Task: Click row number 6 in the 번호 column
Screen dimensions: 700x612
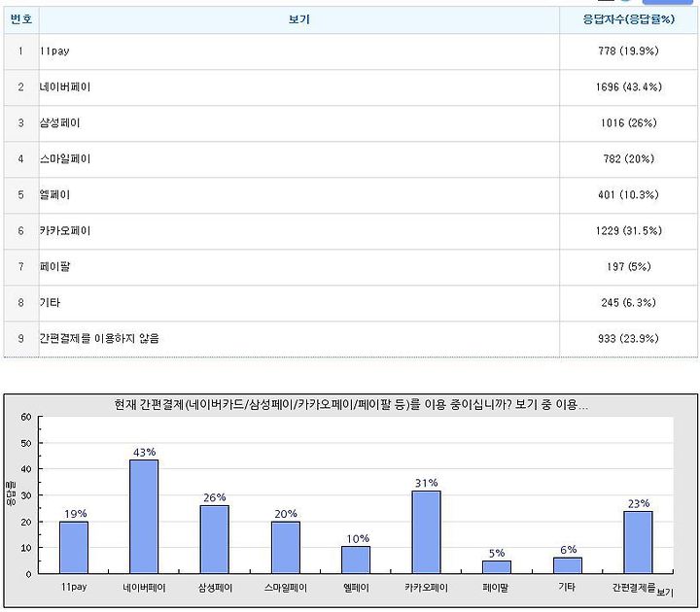Action: pyautogui.click(x=21, y=231)
